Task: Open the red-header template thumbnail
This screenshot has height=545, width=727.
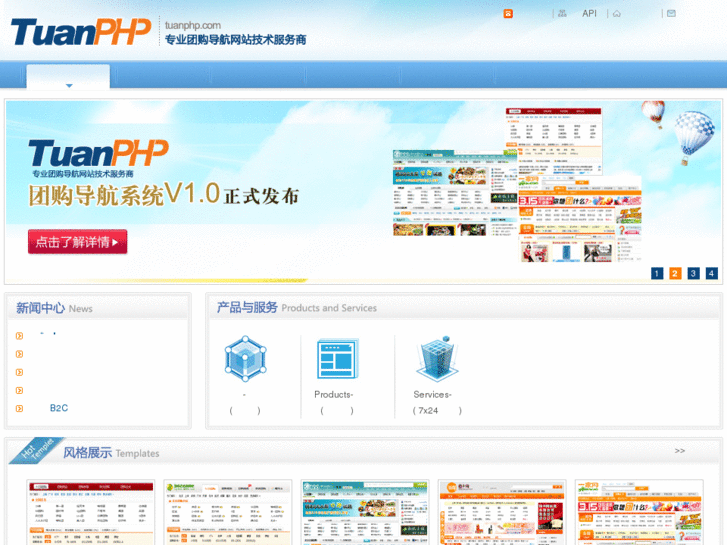Action: coord(91,513)
